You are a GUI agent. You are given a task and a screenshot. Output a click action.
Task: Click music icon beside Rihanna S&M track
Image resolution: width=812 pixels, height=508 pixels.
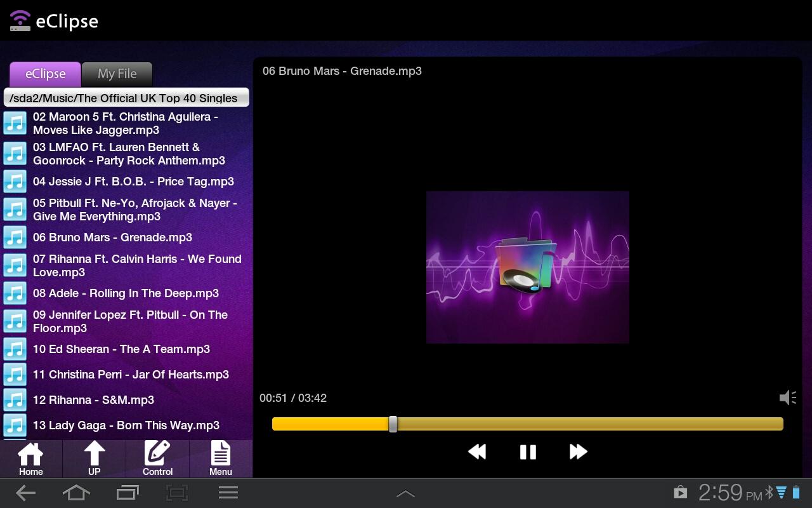click(15, 400)
